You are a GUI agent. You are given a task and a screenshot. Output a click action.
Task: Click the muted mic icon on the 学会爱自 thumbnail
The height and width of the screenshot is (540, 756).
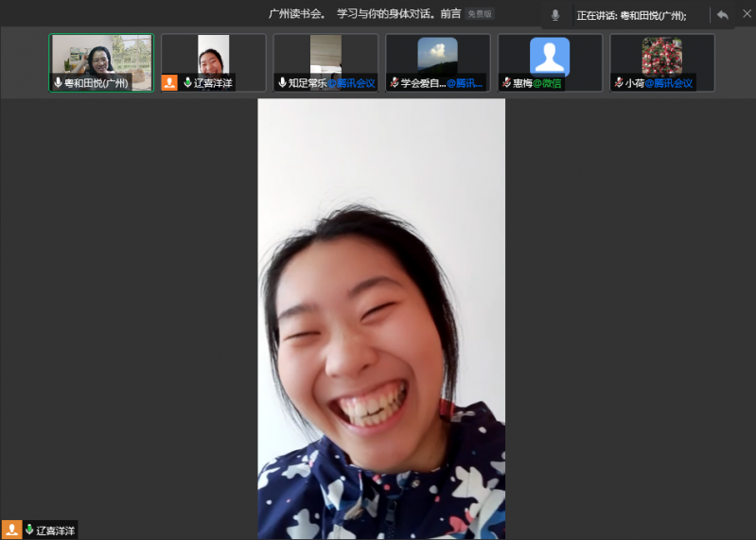point(395,83)
